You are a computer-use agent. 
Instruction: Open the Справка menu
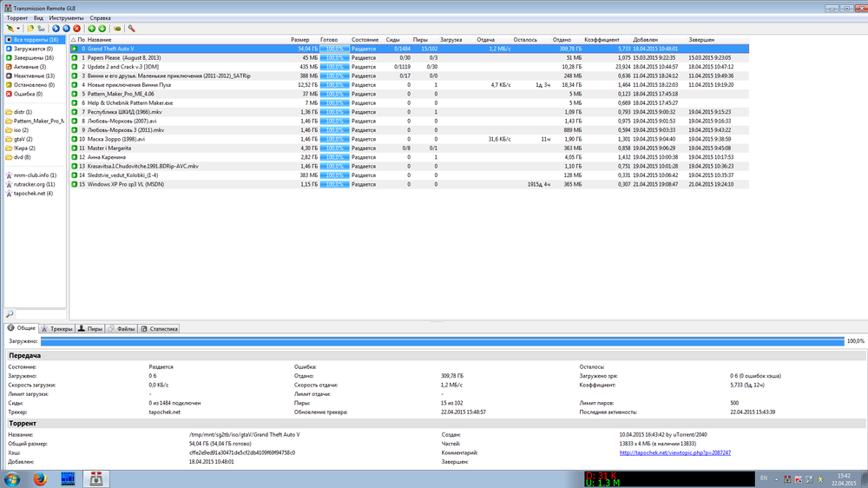[100, 17]
